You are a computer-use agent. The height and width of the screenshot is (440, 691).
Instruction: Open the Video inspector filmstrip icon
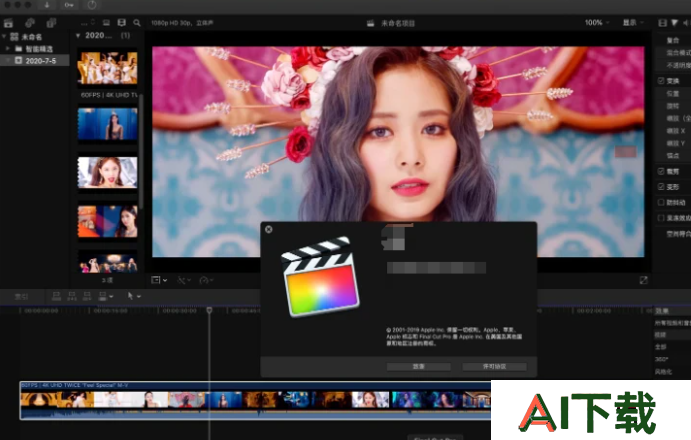(x=662, y=22)
